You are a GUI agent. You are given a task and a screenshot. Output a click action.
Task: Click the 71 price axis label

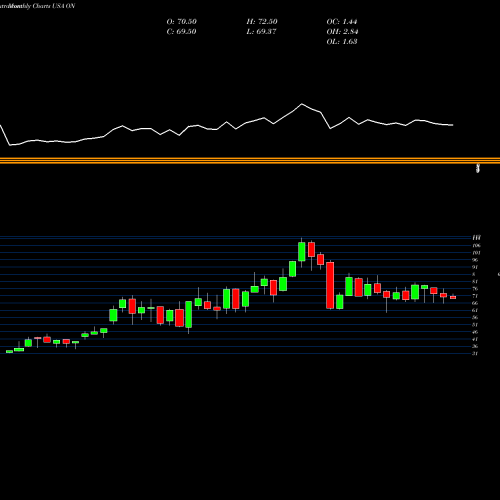point(475,296)
